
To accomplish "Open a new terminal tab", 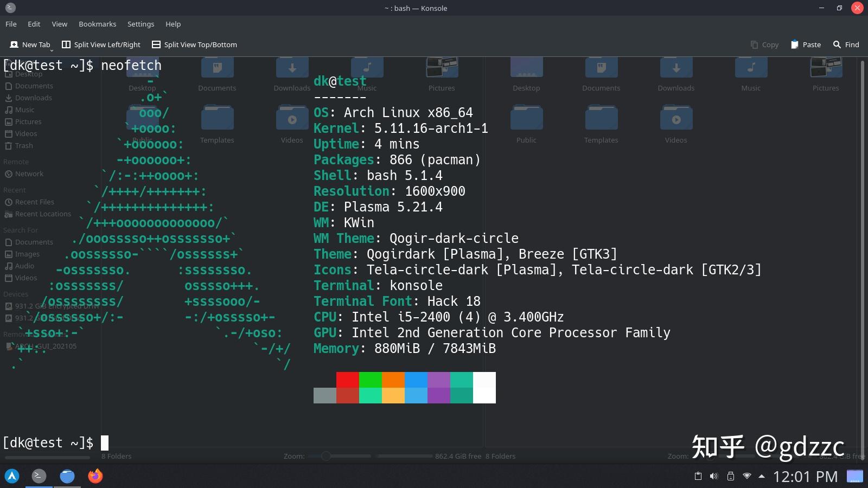I will point(30,44).
